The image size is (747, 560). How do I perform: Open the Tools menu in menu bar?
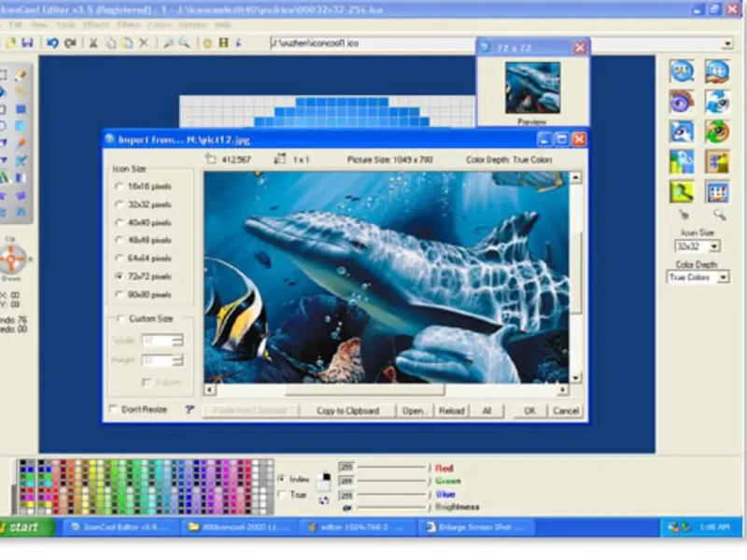(x=66, y=23)
